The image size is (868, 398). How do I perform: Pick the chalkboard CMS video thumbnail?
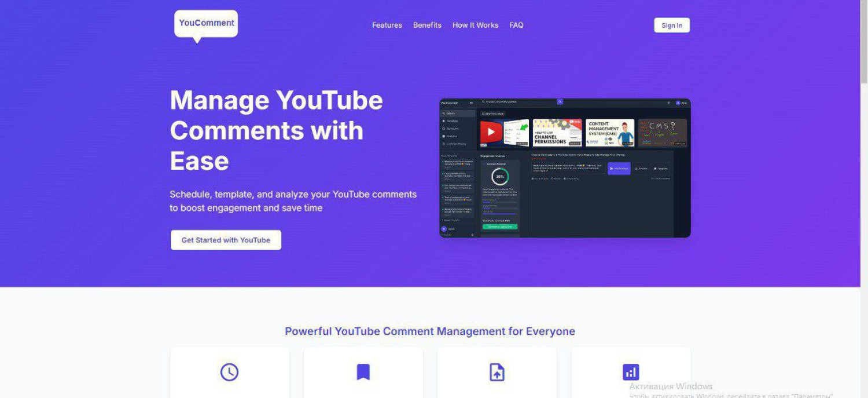[x=663, y=133]
